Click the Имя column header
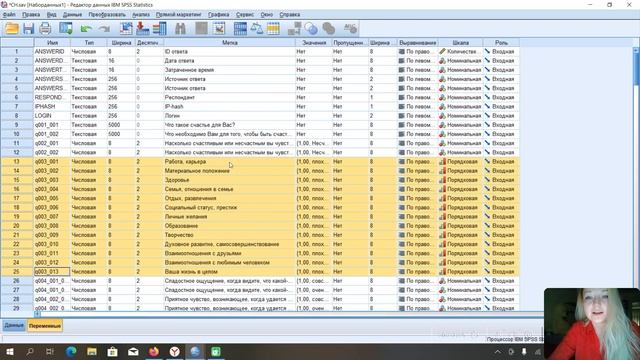Image resolution: width=640 pixels, height=360 pixels. (52, 42)
